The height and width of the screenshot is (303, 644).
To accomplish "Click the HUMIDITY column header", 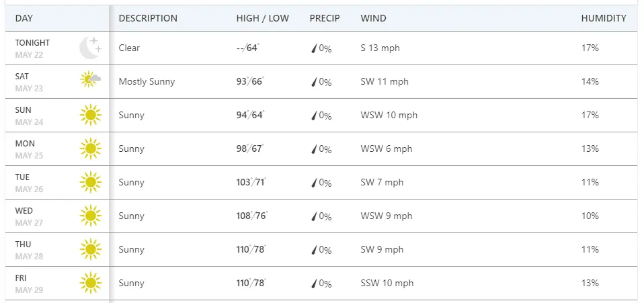I will [604, 18].
